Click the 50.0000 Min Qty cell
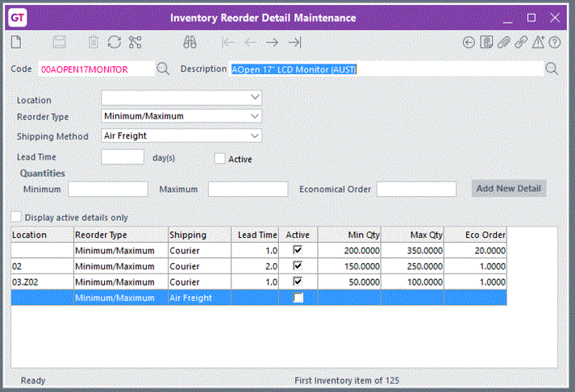Viewport: 575px width, 392px height. point(349,282)
